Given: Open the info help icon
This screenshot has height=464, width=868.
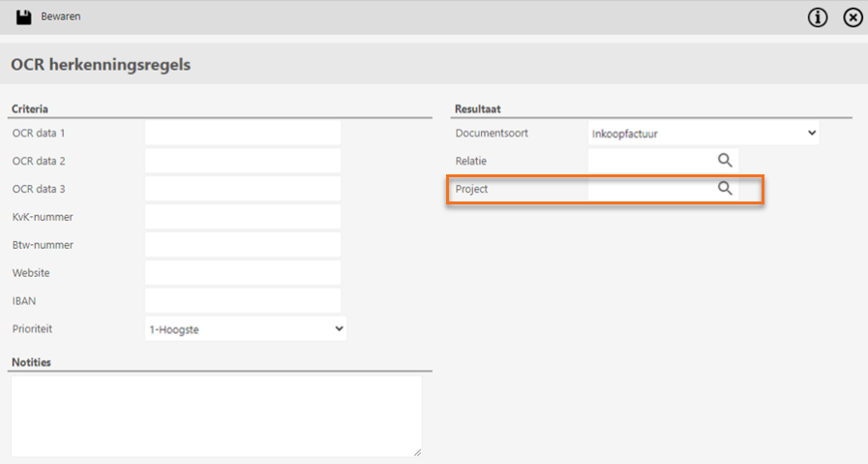Looking at the screenshot, I should tap(817, 17).
